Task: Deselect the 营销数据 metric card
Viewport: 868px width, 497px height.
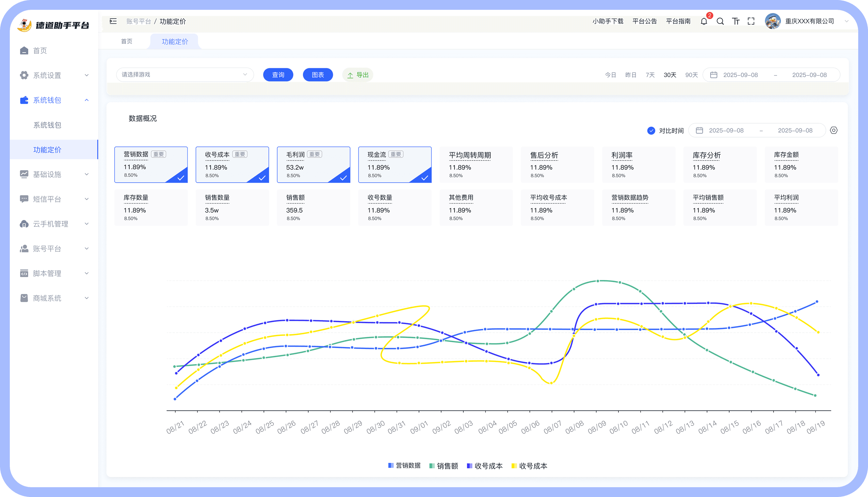Action: pyautogui.click(x=151, y=165)
